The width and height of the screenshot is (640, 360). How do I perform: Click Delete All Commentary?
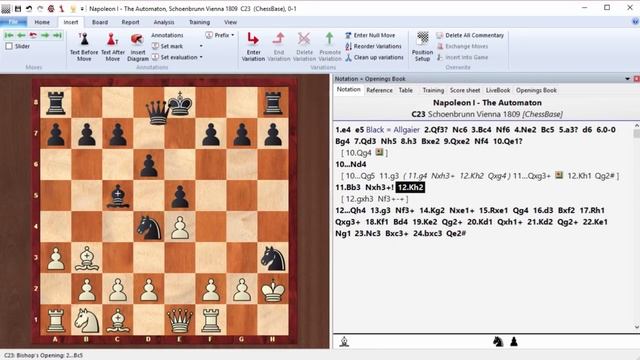tap(470, 36)
